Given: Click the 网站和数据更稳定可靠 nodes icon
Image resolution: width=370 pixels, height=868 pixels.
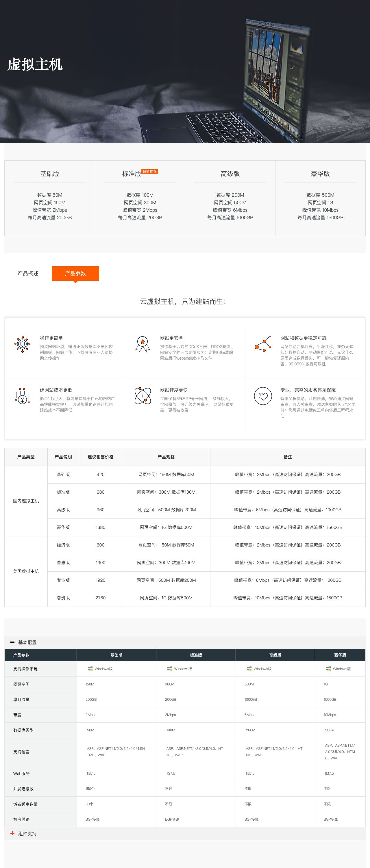Looking at the screenshot, I should 263,344.
